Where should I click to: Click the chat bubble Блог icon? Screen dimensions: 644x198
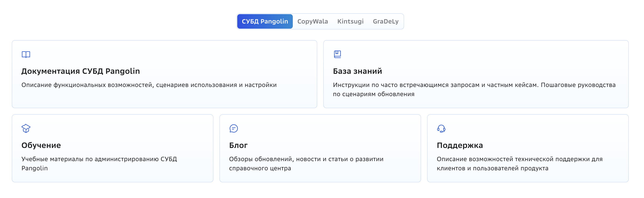pos(233,128)
